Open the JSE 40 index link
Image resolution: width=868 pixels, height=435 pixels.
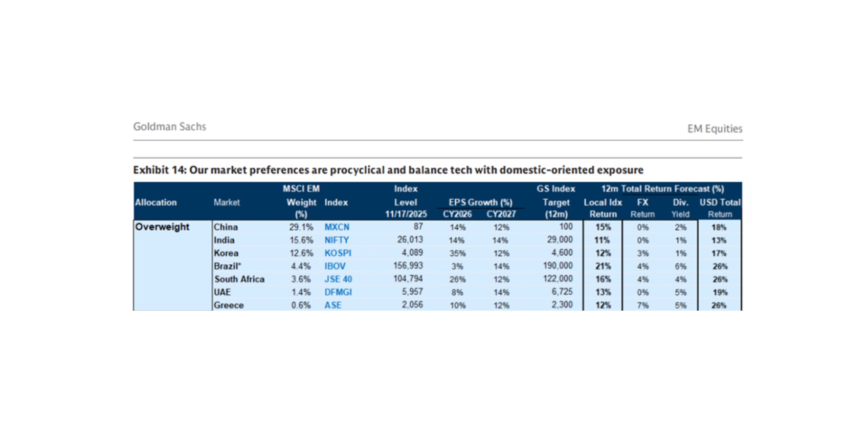338,279
